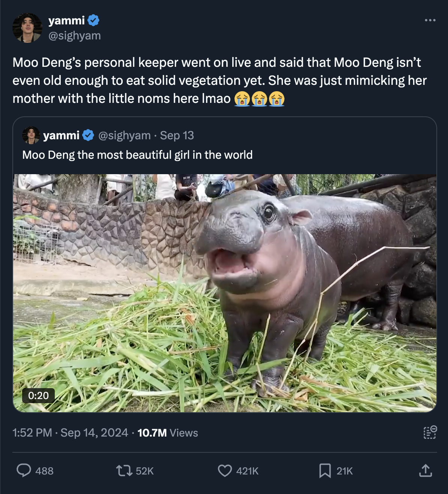
Task: Toggle like on the post
Action: tap(225, 471)
